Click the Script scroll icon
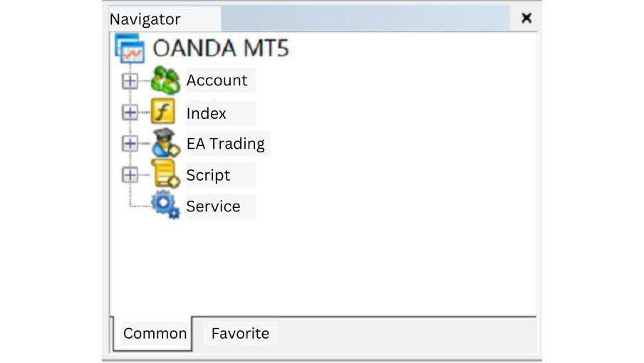Viewport: 644px width, 363px height. click(165, 174)
